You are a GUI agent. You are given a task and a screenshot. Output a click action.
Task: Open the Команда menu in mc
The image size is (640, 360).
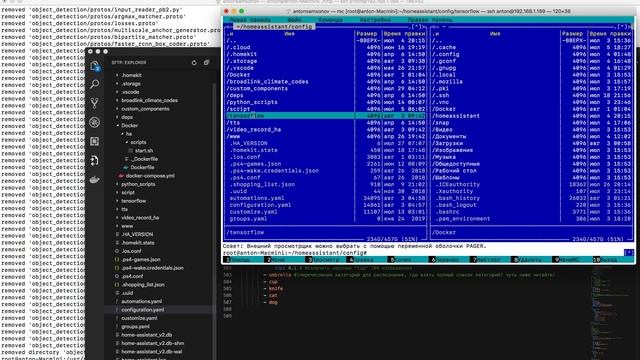point(331,20)
